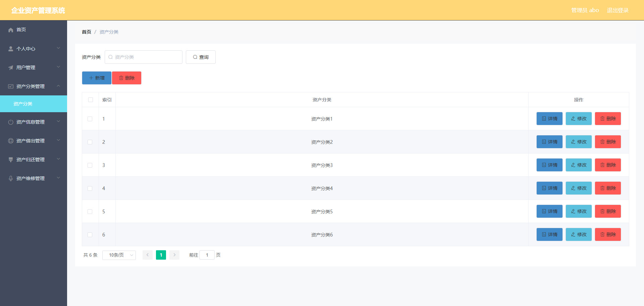Click the 前往 page number input

click(207, 255)
